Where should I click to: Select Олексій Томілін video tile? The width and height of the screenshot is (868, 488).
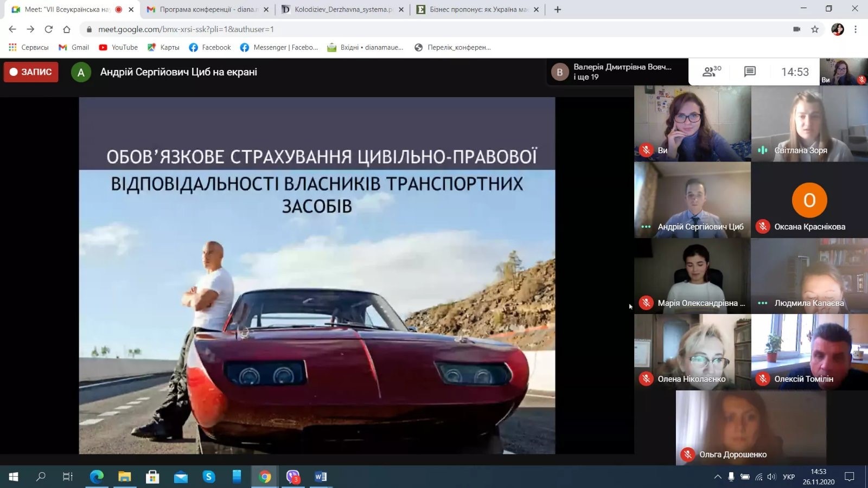[x=809, y=352]
